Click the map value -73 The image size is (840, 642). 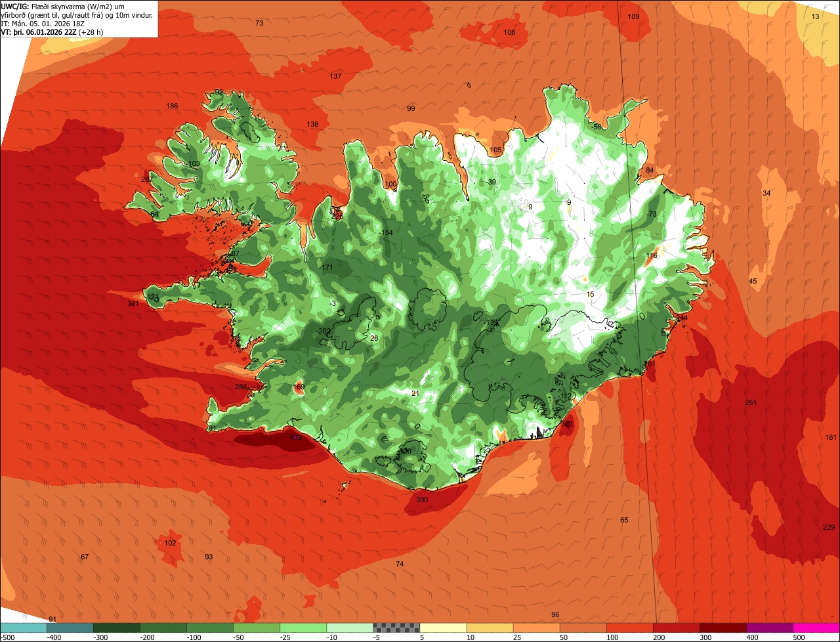tap(650, 214)
